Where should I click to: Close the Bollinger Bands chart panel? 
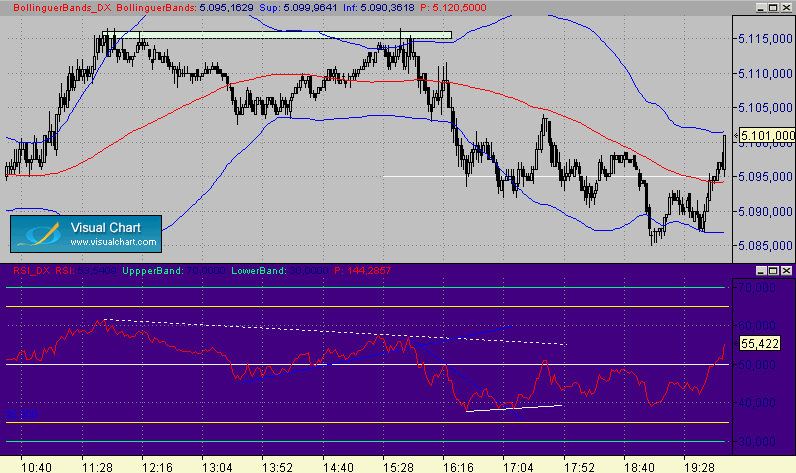[x=786, y=8]
